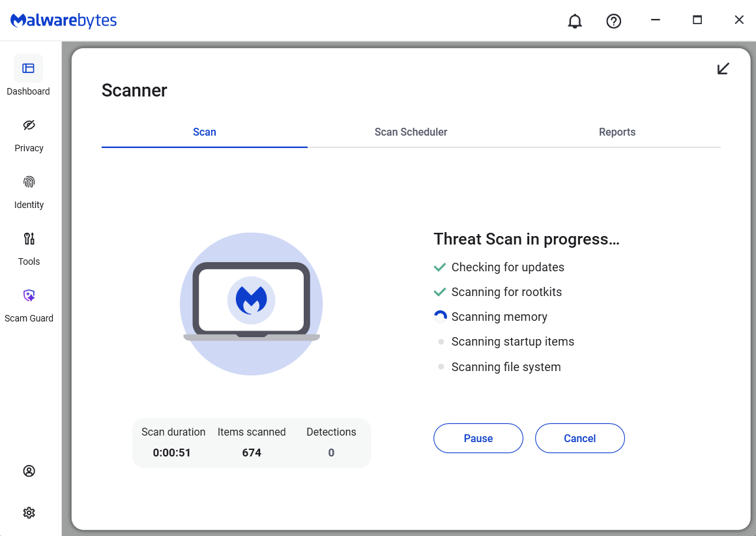Click the Scanning memory spinner
Image resolution: width=756 pixels, height=536 pixels.
[x=440, y=317]
